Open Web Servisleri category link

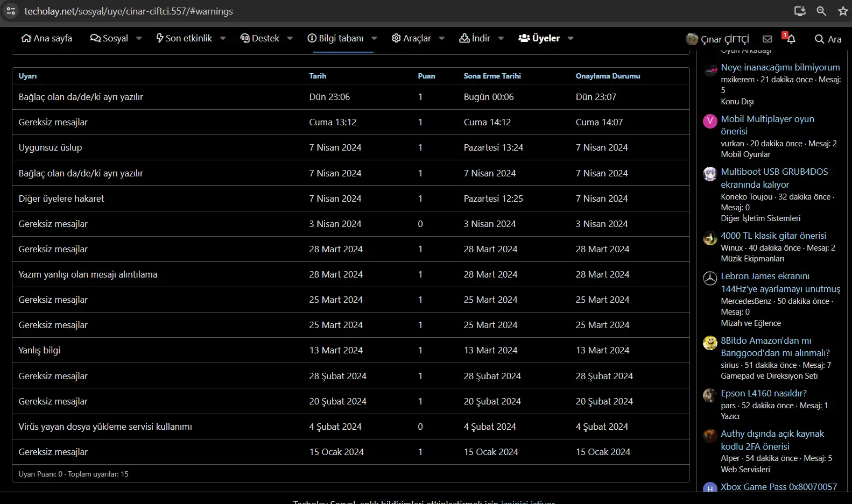click(x=745, y=470)
